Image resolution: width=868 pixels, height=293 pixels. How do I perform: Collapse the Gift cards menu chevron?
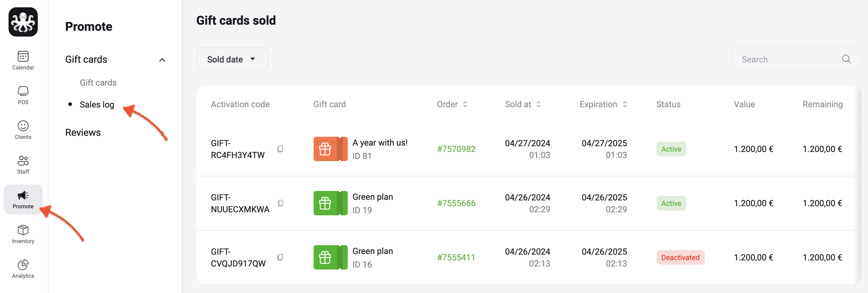click(x=162, y=60)
